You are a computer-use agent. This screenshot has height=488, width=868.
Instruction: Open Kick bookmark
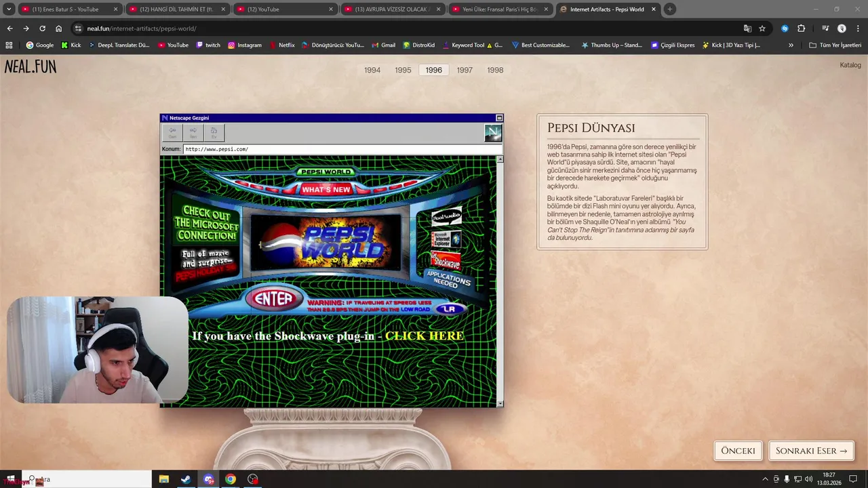[x=71, y=45]
